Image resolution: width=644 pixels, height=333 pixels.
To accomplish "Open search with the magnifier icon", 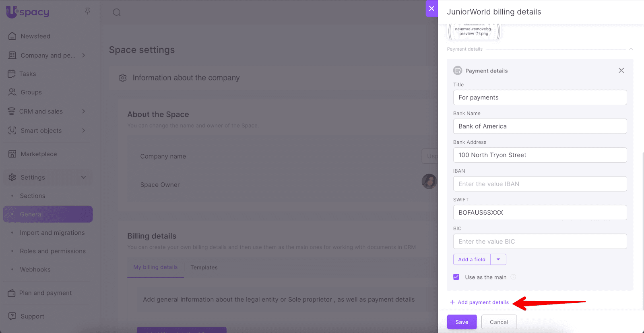I will (117, 12).
